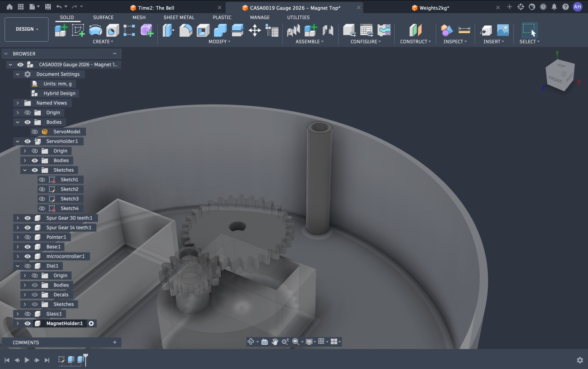Screen dimensions: 588x369
Task: Add a comment with plus button
Action: [x=114, y=342]
